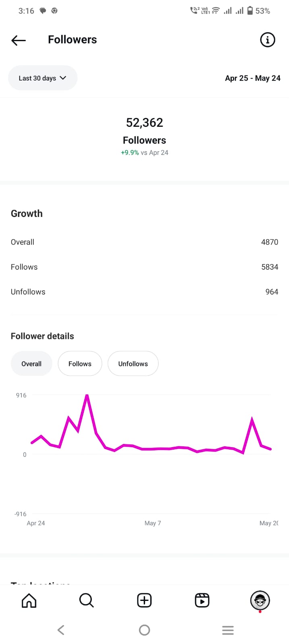Tap the Android recent apps icon

pyautogui.click(x=228, y=630)
